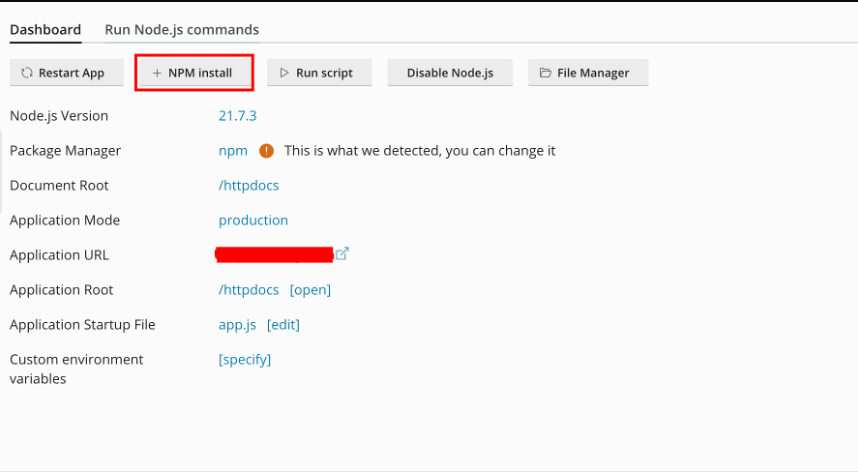The width and height of the screenshot is (858, 472).
Task: Change the npm package manager setting
Action: click(x=233, y=151)
